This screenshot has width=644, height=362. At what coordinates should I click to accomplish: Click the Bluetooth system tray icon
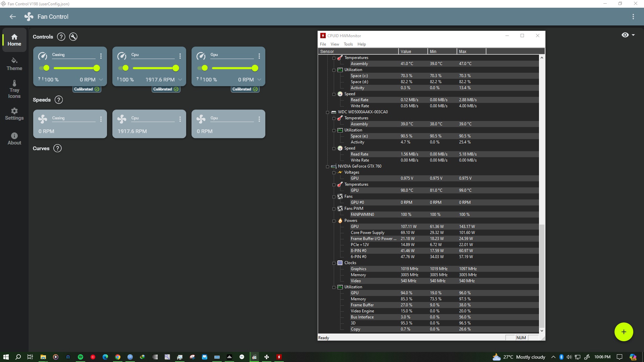click(x=561, y=357)
